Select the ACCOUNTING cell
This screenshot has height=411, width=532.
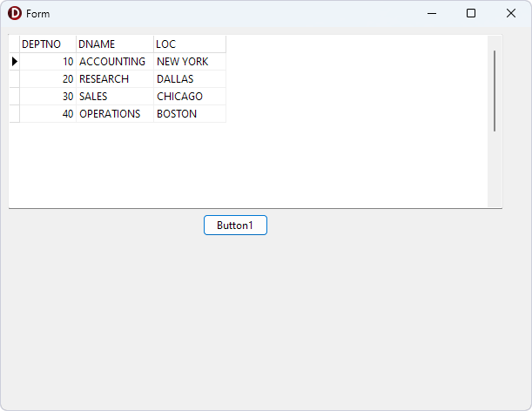point(113,62)
